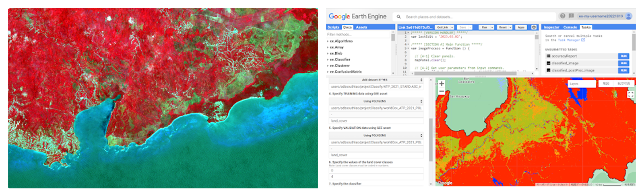
Task: Open the map Layers panel
Action: 581,84
